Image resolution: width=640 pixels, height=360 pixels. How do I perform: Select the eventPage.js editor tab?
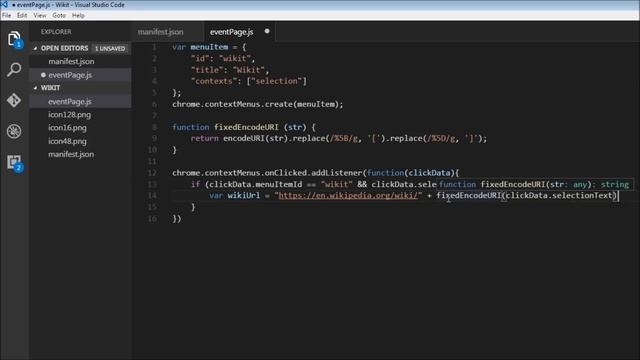coord(231,32)
